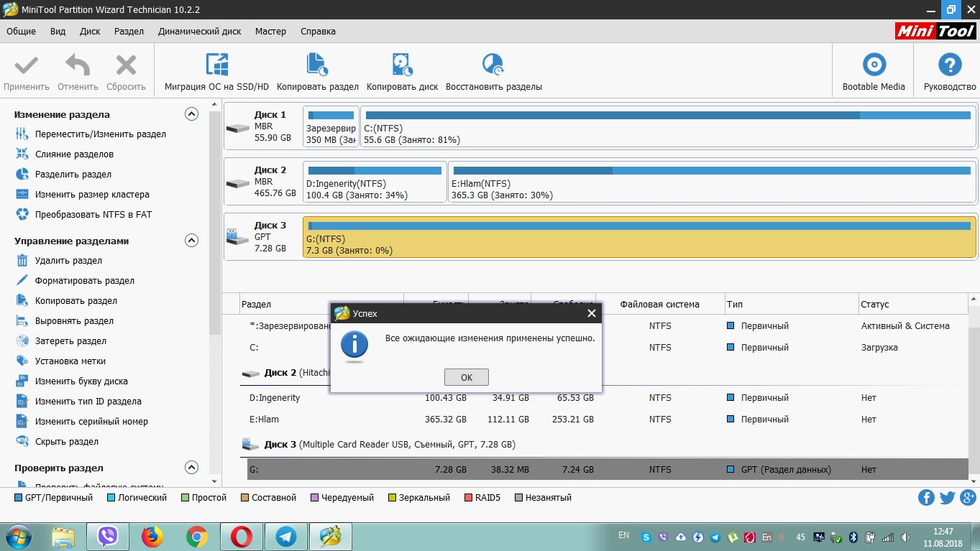Sort by Статус column header
The width and height of the screenshot is (980, 551).
912,305
